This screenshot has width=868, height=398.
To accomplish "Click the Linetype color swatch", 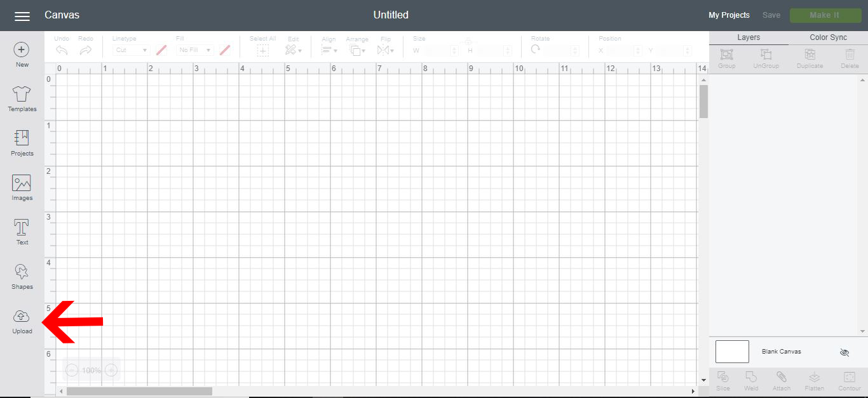I will 161,50.
